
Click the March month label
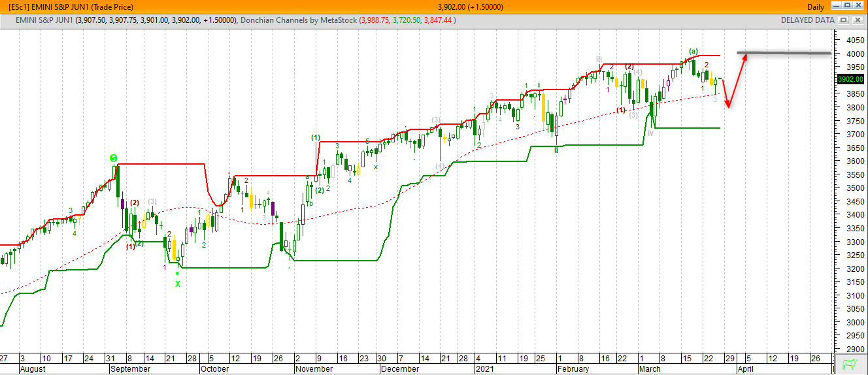tap(650, 369)
